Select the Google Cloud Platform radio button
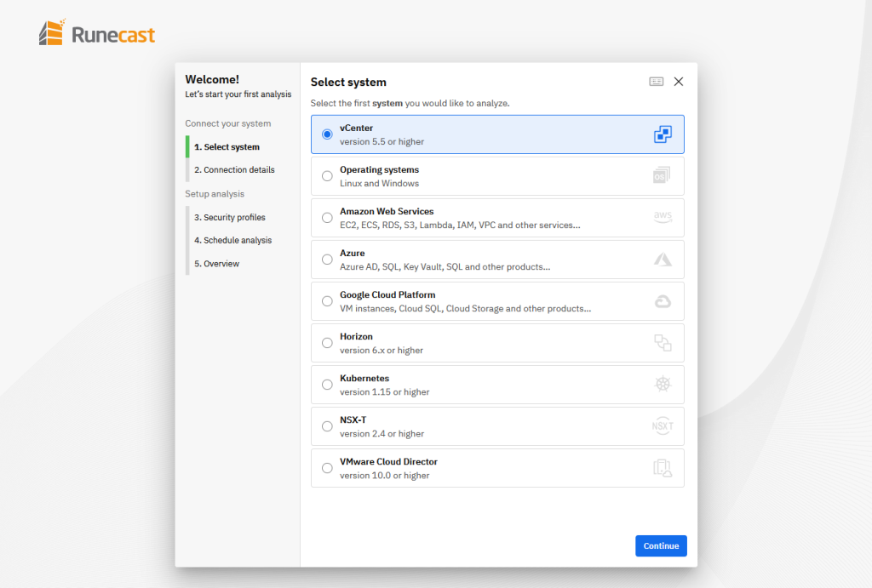The width and height of the screenshot is (872, 588). click(327, 301)
